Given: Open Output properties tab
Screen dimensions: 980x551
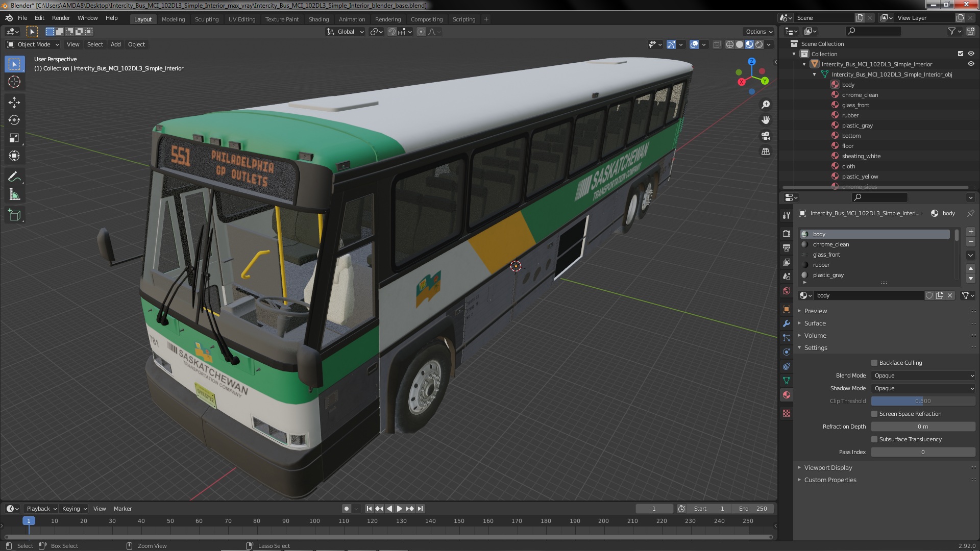Looking at the screenshot, I should click(787, 248).
